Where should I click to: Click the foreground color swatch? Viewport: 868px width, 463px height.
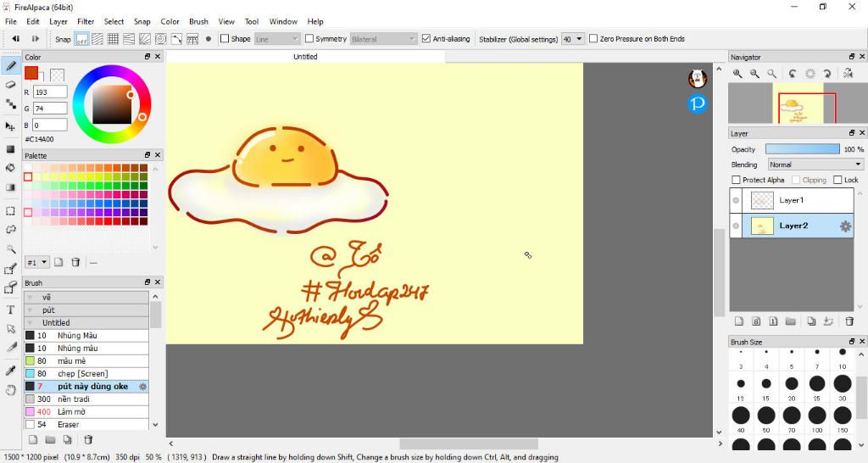tap(31, 73)
